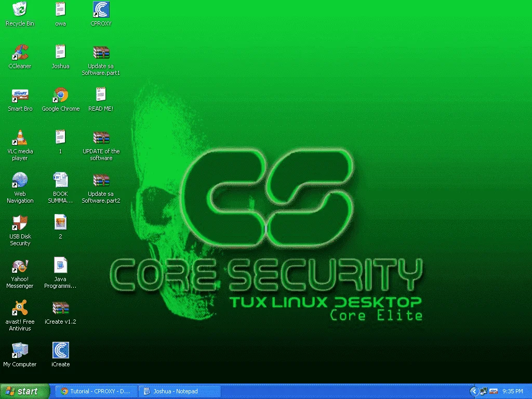
Task: Select the Java Programmi... document icon
Action: (60, 265)
